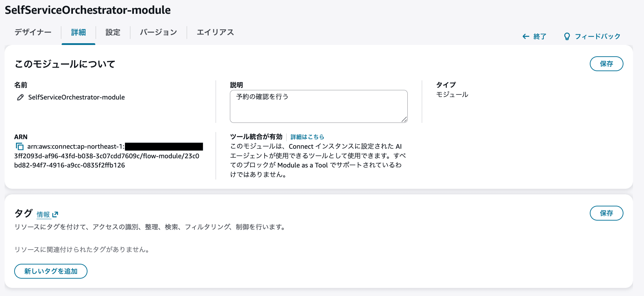
Task: Click into the 説明 text area
Action: coord(318,106)
